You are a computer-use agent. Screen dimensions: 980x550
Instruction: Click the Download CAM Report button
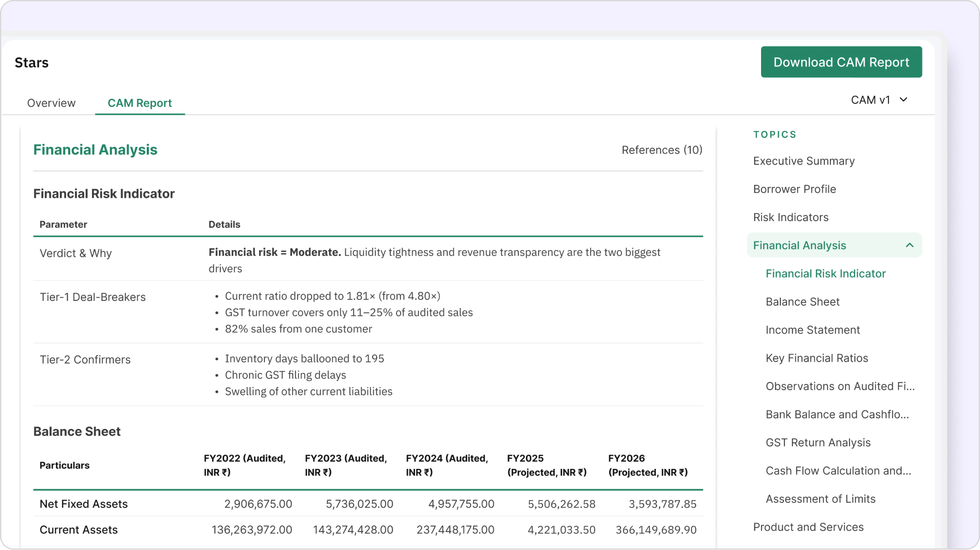coord(841,62)
